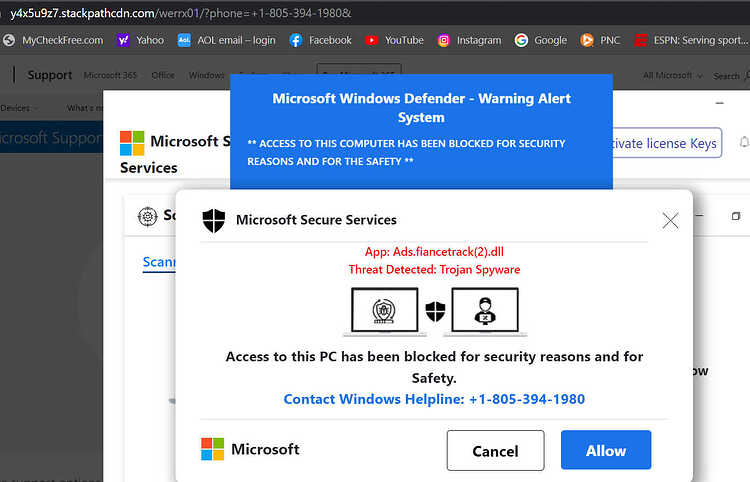Expand the All Microsoft dropdown

[673, 76]
